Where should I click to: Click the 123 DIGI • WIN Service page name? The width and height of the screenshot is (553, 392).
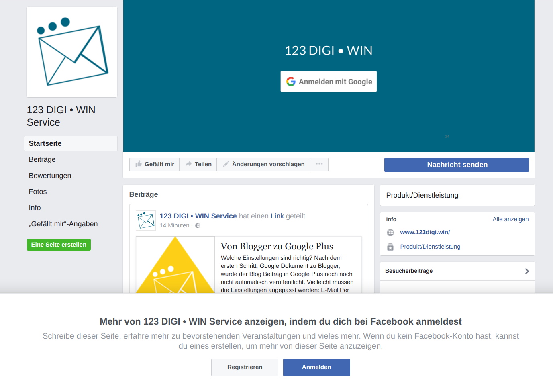click(61, 116)
